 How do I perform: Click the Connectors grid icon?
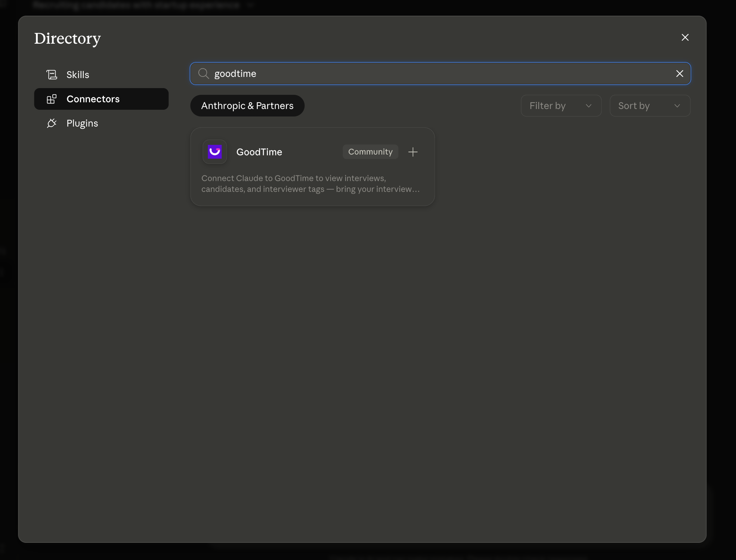pyautogui.click(x=52, y=99)
